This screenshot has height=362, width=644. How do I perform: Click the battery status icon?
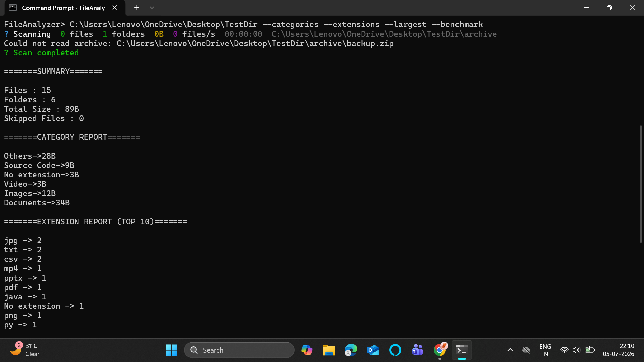coord(589,350)
